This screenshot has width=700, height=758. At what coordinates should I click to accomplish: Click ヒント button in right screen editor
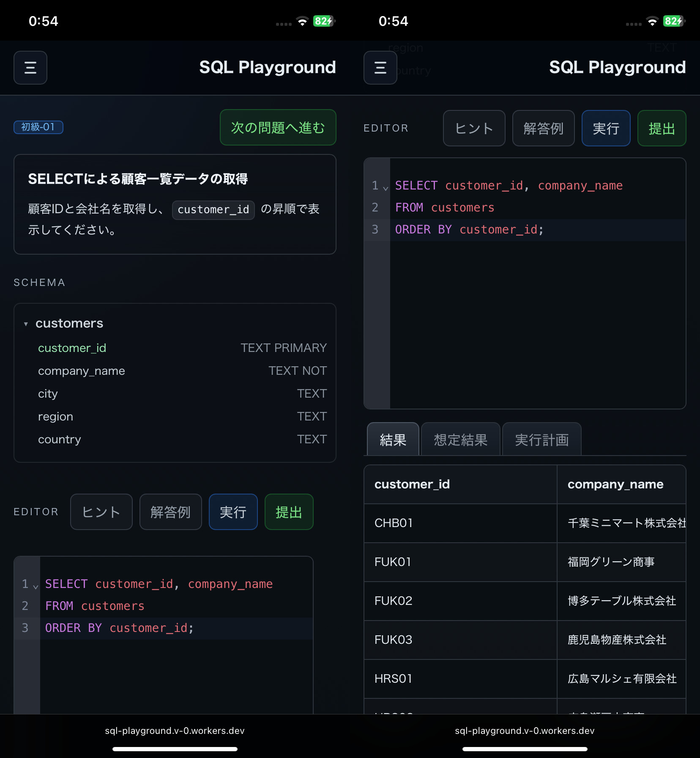coord(474,128)
